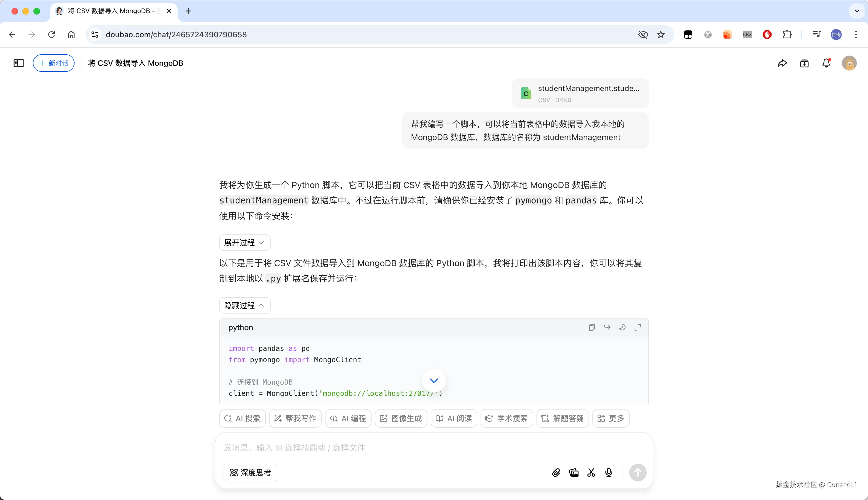Select 图像生成 skill chip
Screen dimensions: 868x500
tap(401, 418)
